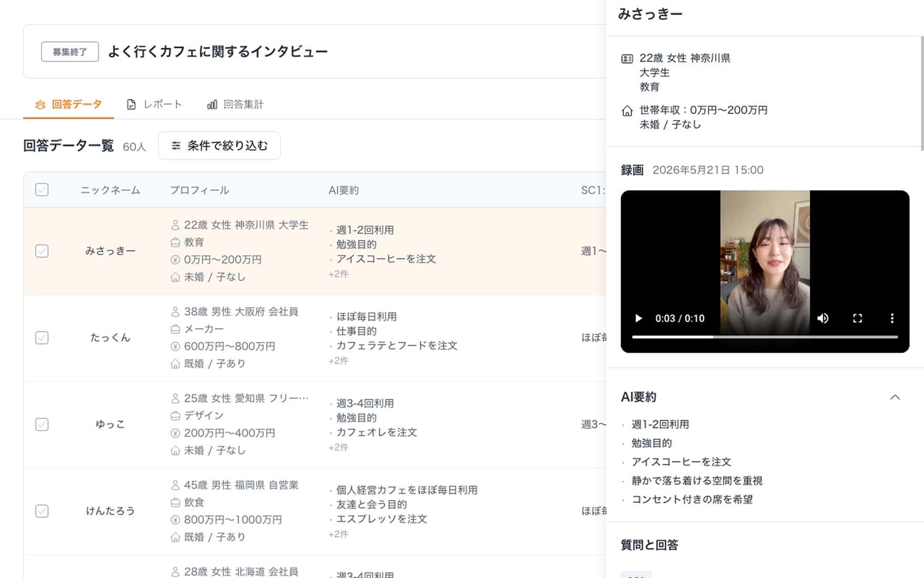Click the プロフィール column header
The image size is (924, 578).
tap(200, 190)
